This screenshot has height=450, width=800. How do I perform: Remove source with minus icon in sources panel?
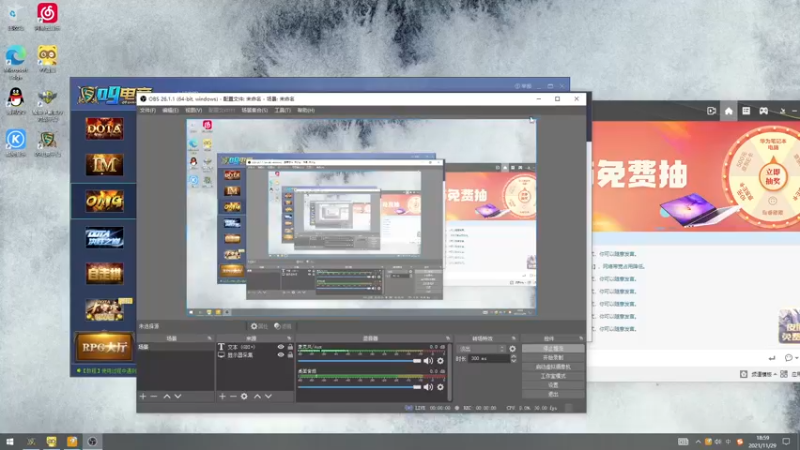[233, 396]
